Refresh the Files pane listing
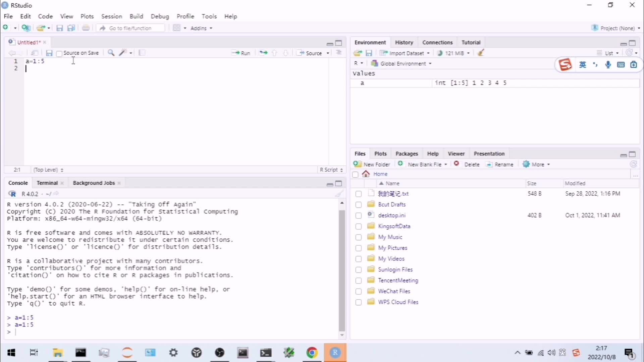 (x=633, y=164)
